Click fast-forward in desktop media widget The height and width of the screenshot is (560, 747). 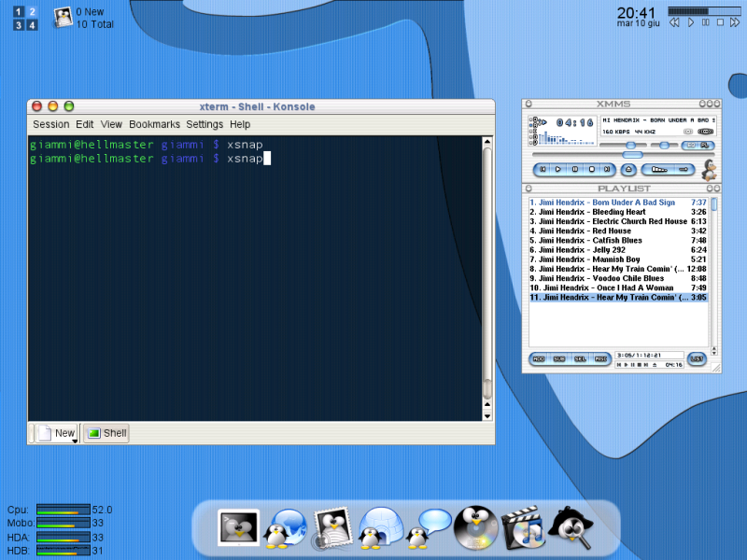[x=735, y=22]
